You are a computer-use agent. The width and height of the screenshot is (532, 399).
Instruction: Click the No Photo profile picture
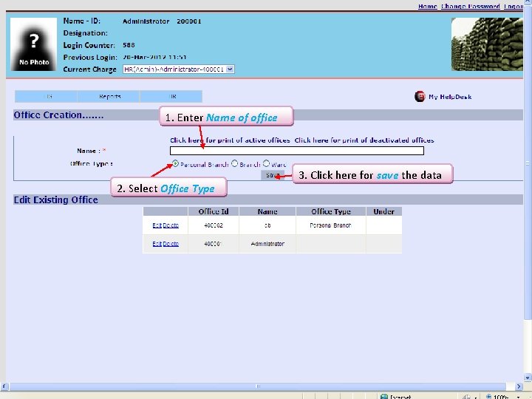pos(33,44)
